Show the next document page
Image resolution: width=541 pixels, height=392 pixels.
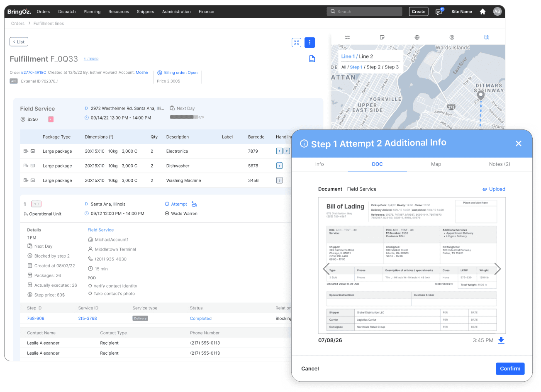497,269
